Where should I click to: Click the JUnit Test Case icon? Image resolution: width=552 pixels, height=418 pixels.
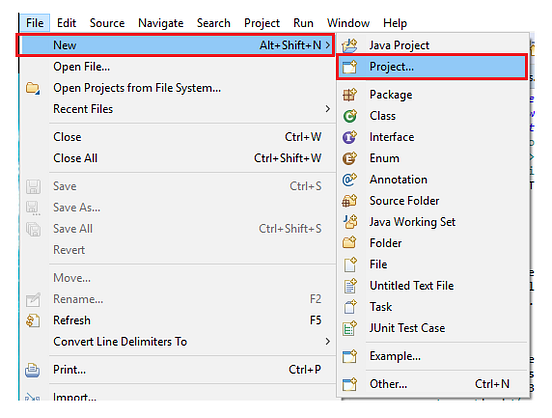coord(350,328)
